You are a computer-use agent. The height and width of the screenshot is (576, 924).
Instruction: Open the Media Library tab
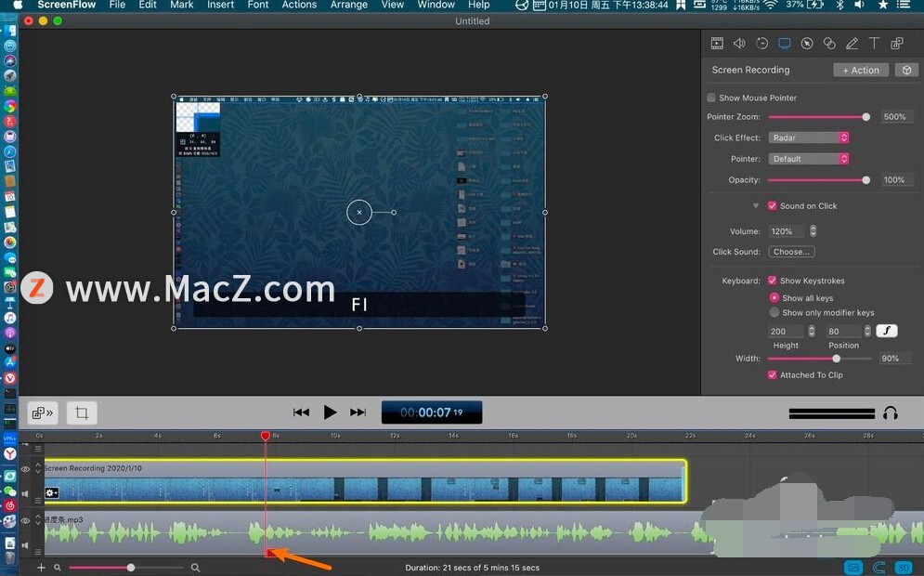click(897, 43)
